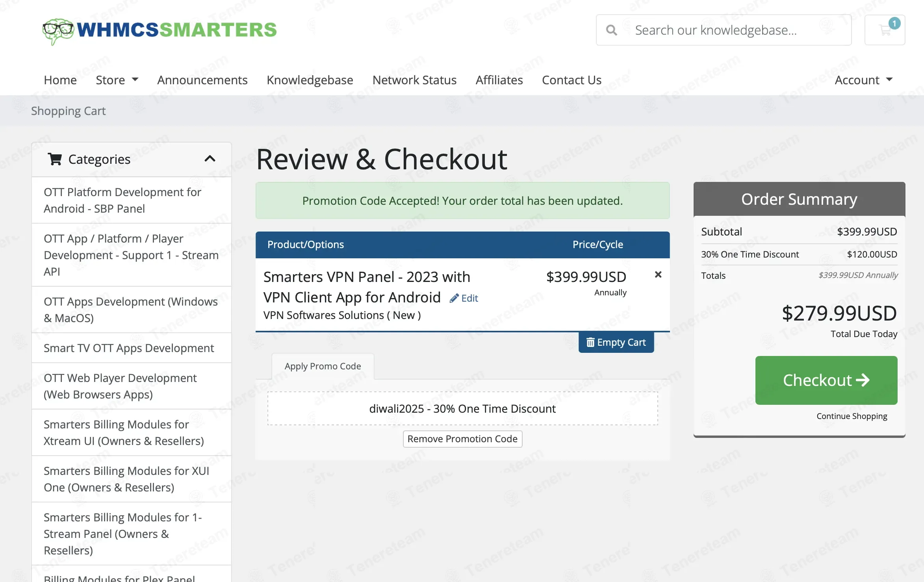Click Remove Promotion Code button
Image resolution: width=924 pixels, height=582 pixels.
pos(462,439)
